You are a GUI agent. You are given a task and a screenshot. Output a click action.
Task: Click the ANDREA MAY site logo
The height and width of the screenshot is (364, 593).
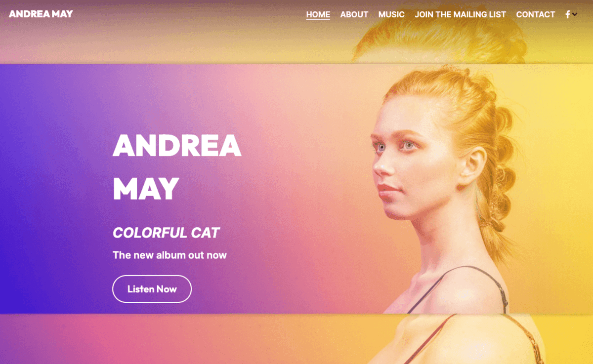point(41,14)
